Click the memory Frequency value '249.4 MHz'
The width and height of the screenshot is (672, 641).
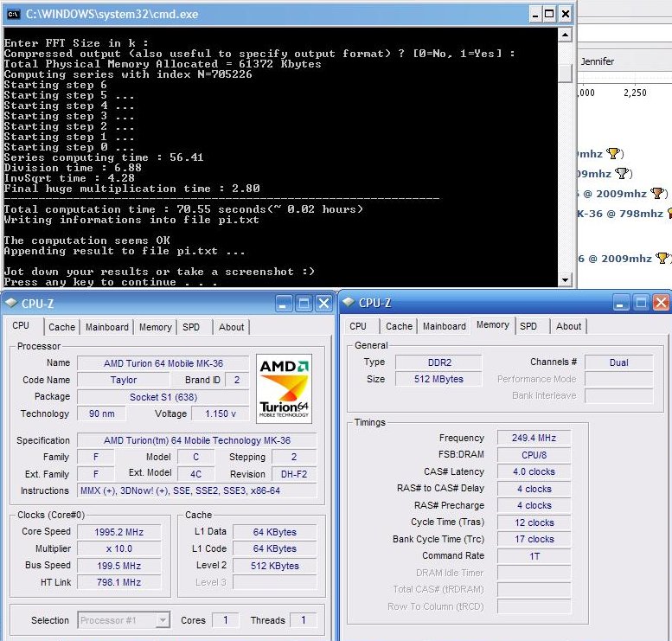[534, 438]
